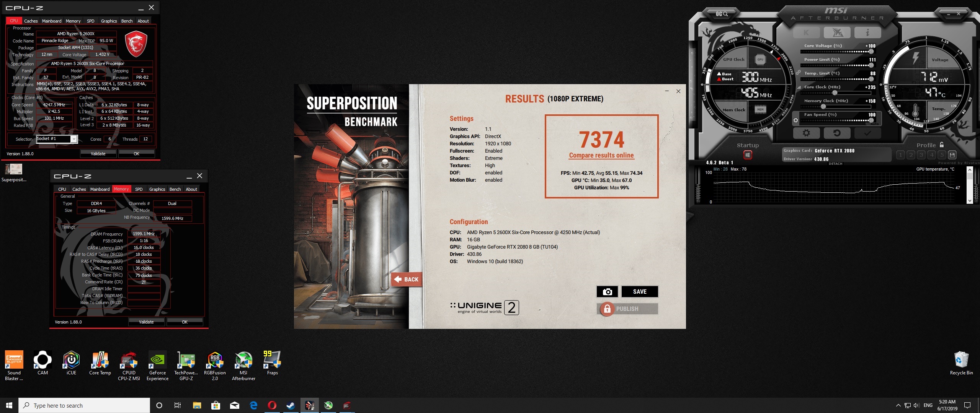Click Detach on Afterburner monitoring graph
The width and height of the screenshot is (980, 413).
835,164
